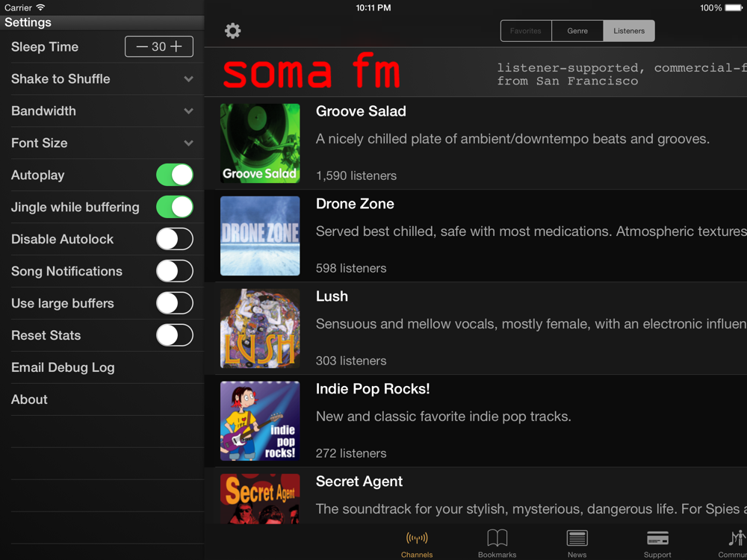This screenshot has height=560, width=747.
Task: Tap the Groove Salad album artwork
Action: 260,143
